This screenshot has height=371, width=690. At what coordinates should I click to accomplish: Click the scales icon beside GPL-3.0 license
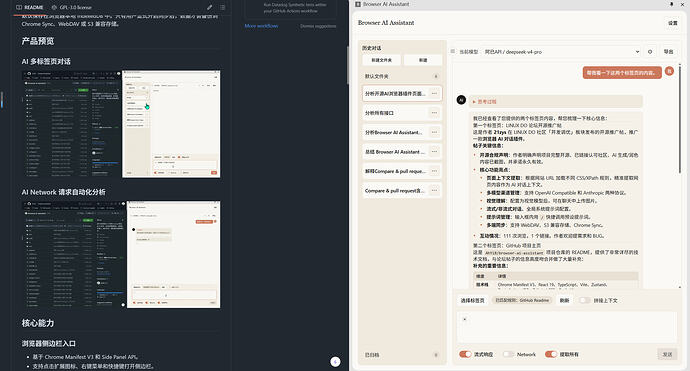(54, 7)
